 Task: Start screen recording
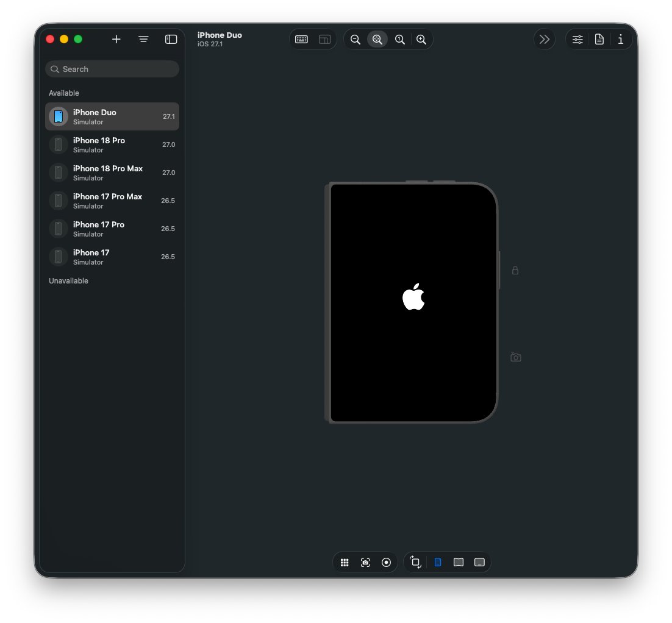(x=386, y=563)
